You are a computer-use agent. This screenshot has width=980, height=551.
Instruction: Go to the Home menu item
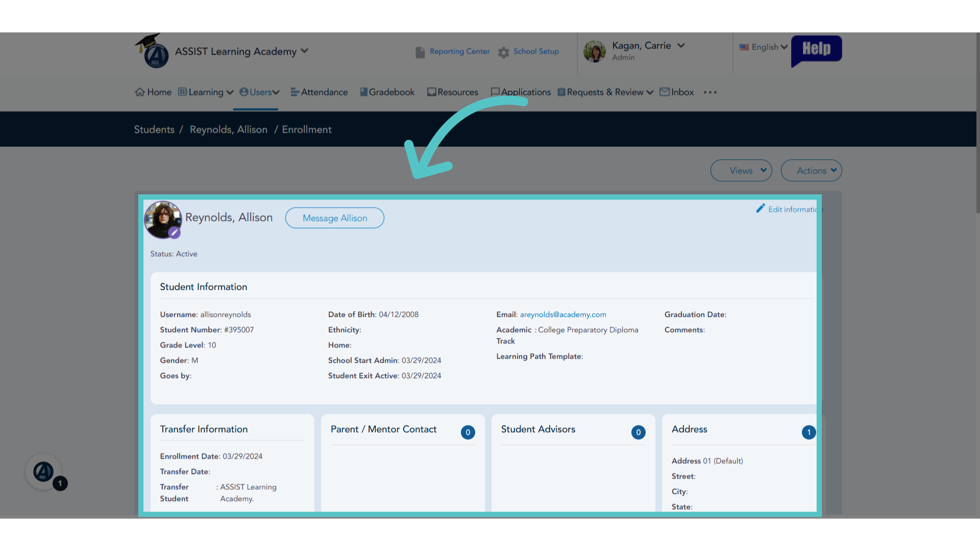(159, 92)
